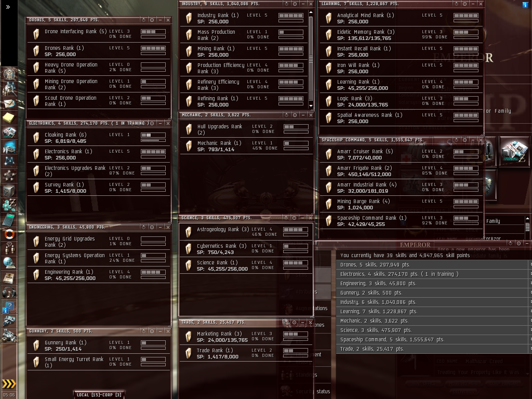Click Industry window scrollbar down arrow
This screenshot has width=532, height=399.
pyautogui.click(x=311, y=106)
